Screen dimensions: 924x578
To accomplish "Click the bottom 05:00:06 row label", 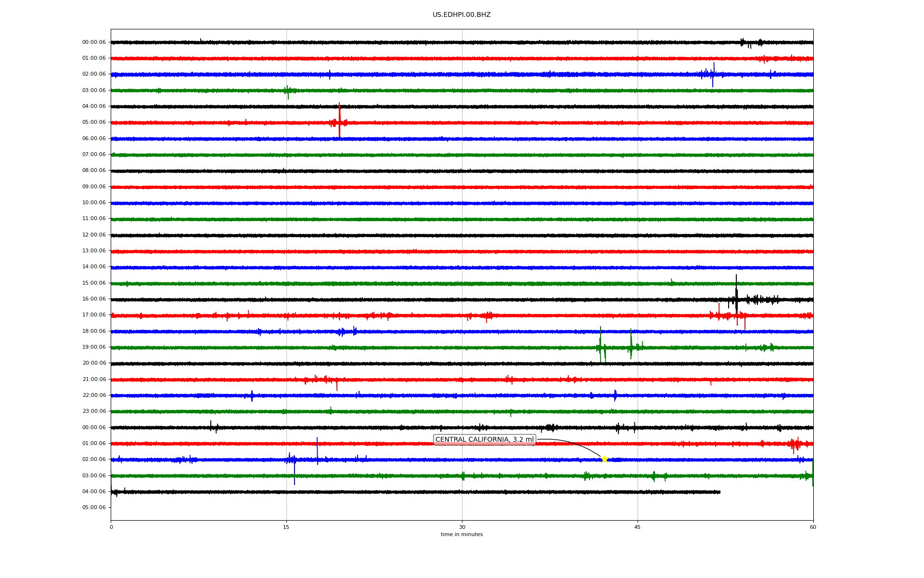I will click(x=94, y=508).
